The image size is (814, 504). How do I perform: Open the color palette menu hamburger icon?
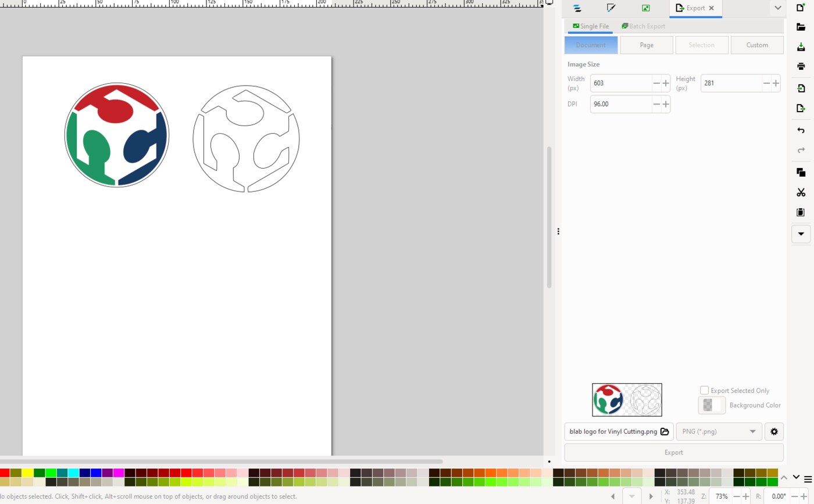pyautogui.click(x=808, y=479)
